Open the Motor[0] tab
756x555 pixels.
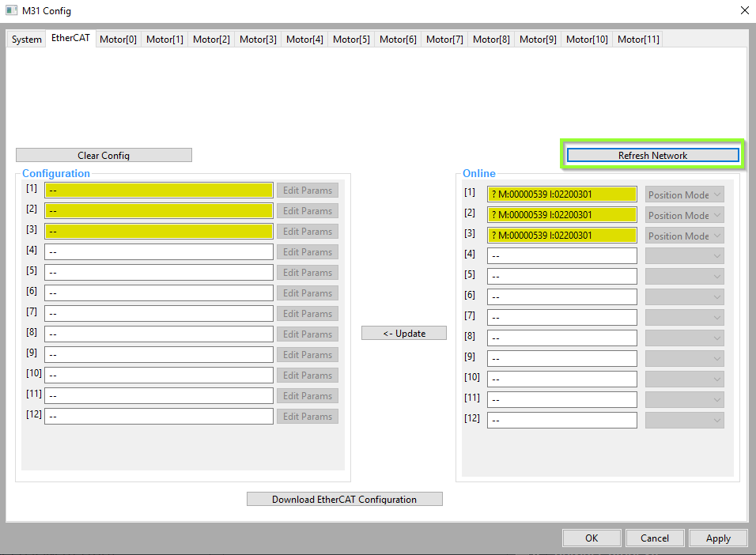118,39
